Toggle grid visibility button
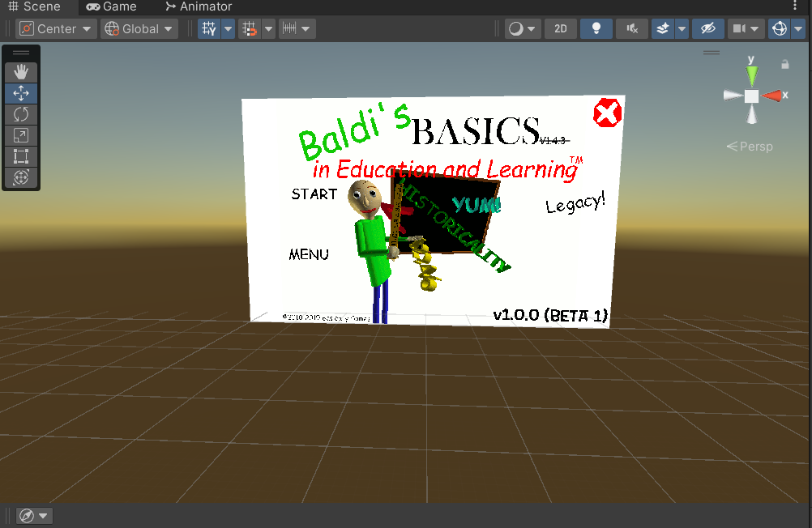The width and height of the screenshot is (812, 528). coord(209,29)
